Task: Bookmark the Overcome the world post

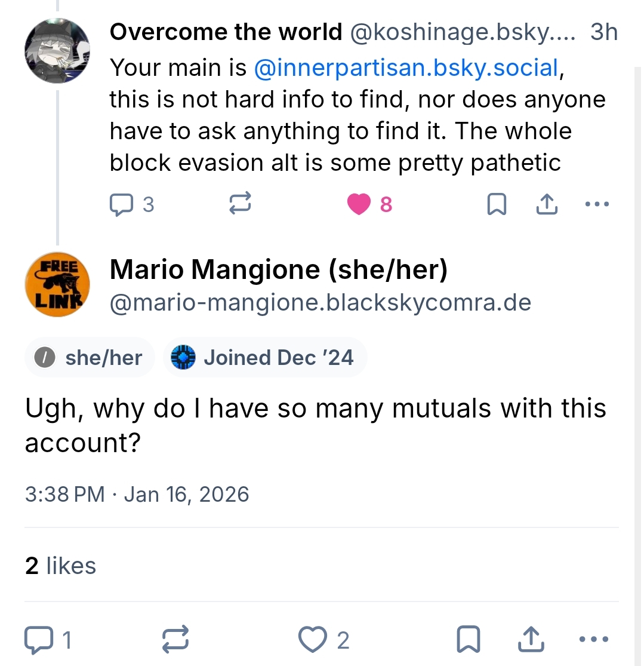Action: 497,205
